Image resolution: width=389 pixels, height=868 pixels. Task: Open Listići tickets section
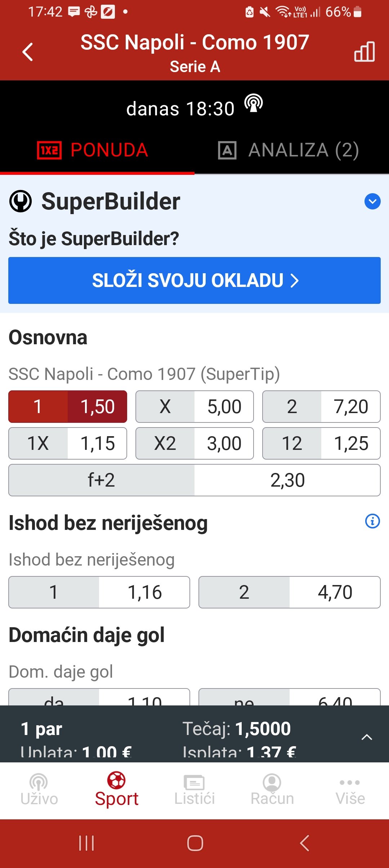click(x=194, y=789)
